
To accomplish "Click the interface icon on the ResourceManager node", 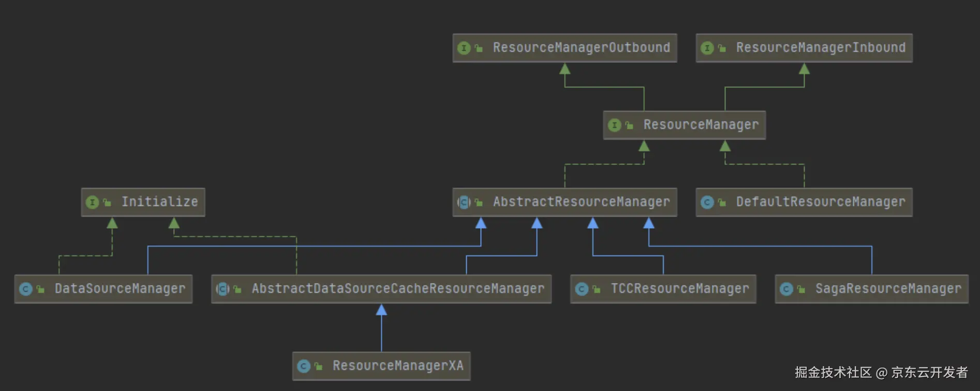I will coord(614,125).
